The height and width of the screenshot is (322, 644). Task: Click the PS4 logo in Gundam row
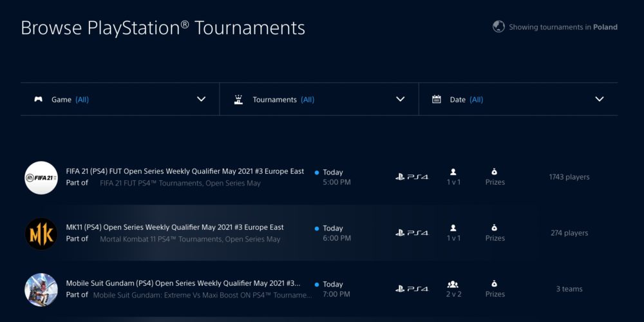pos(412,289)
